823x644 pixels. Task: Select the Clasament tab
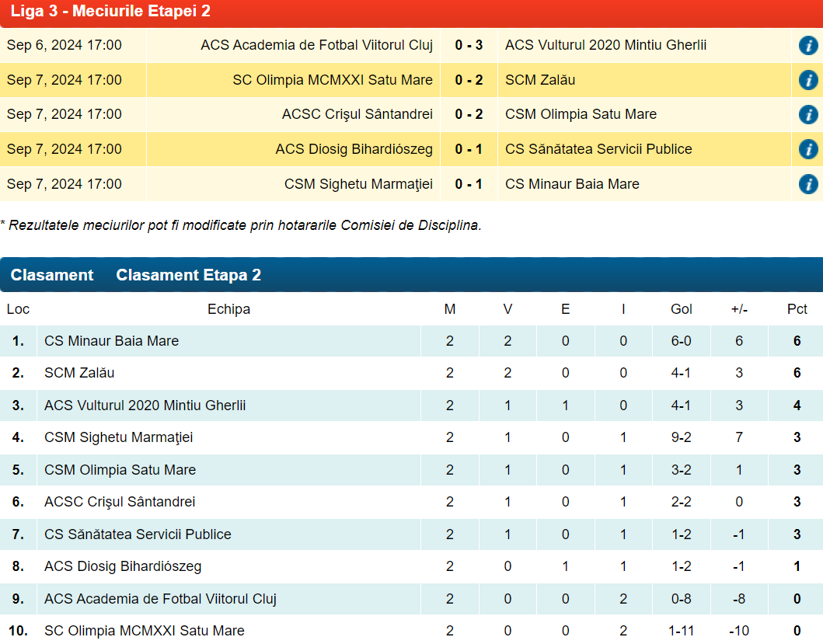(x=52, y=275)
